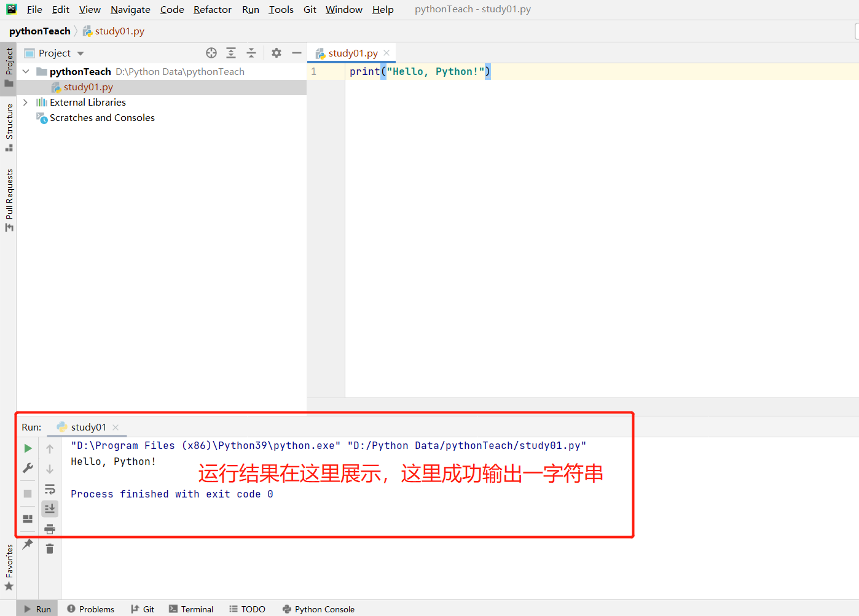The height and width of the screenshot is (616, 859).
Task: Pin the Run tab with pin icon
Action: (x=28, y=544)
